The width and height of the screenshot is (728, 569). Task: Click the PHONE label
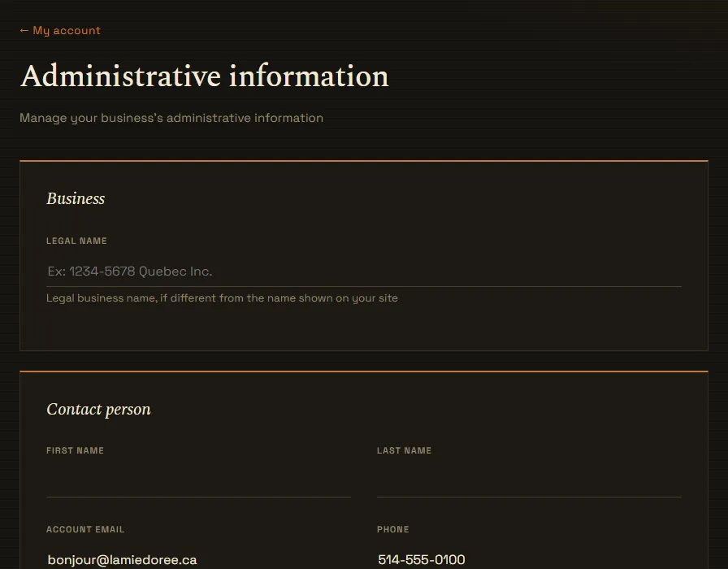pos(392,529)
